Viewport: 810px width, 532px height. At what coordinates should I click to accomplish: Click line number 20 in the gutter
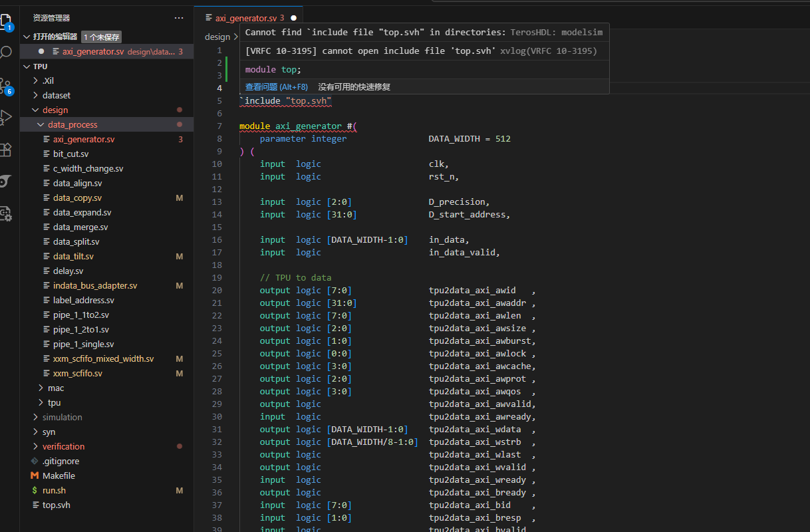coord(217,290)
